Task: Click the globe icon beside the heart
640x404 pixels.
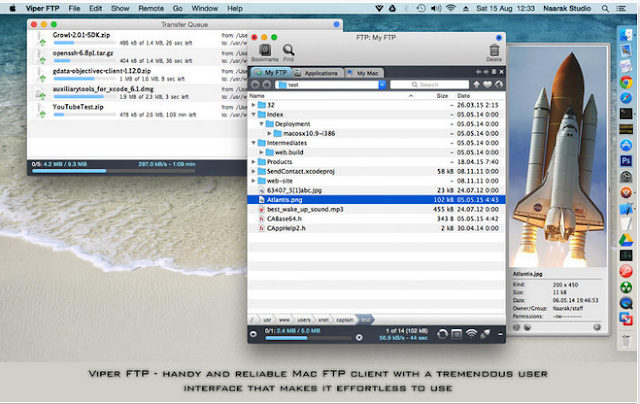Action: [499, 84]
